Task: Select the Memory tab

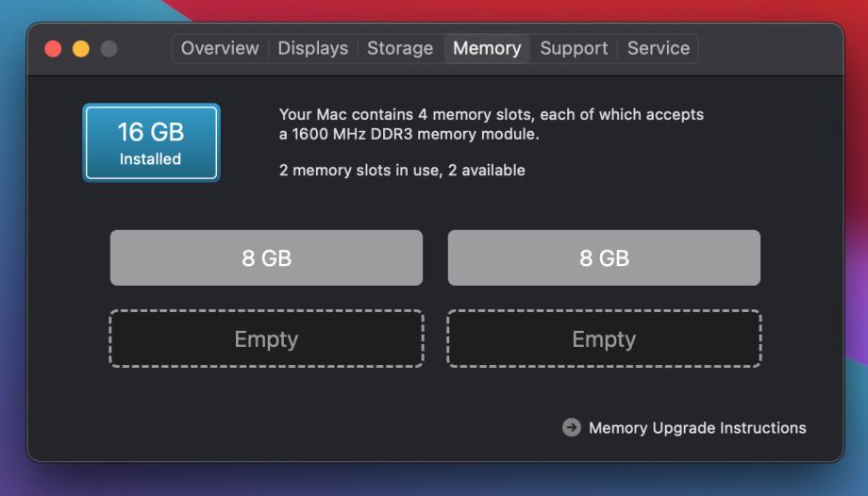Action: (x=487, y=48)
